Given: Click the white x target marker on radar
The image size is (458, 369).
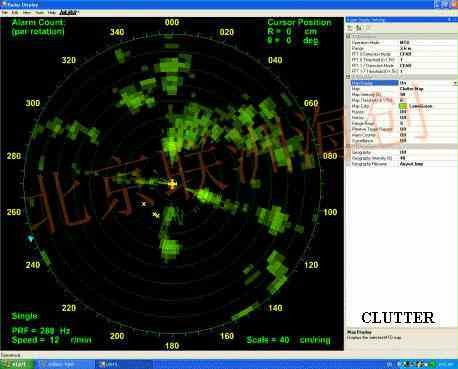Looking at the screenshot, I should tap(144, 204).
